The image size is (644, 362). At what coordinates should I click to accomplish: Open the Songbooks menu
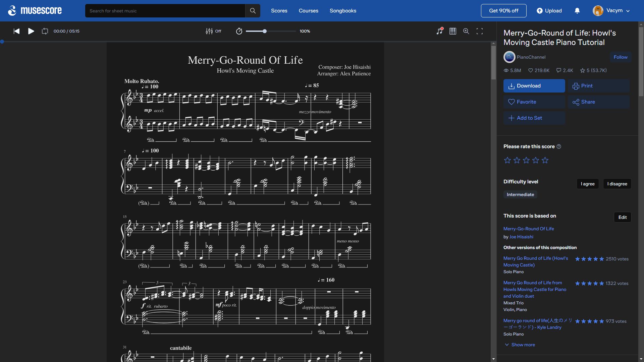pos(343,11)
